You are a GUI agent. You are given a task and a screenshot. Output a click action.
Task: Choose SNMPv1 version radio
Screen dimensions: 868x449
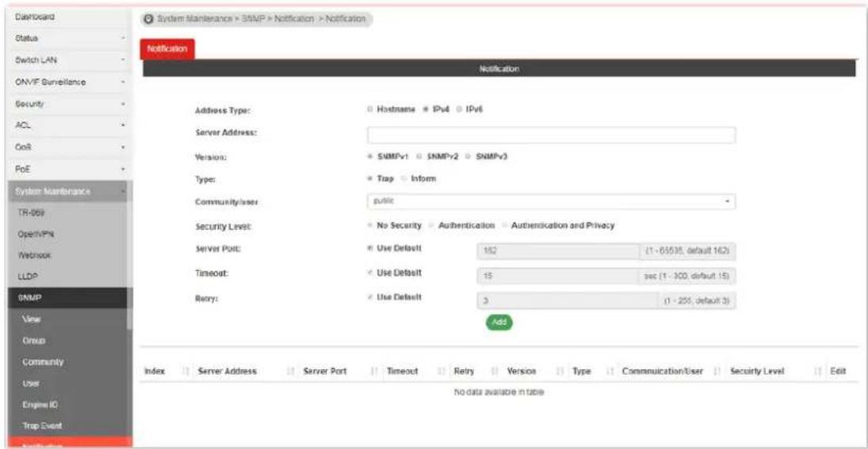tap(369, 156)
